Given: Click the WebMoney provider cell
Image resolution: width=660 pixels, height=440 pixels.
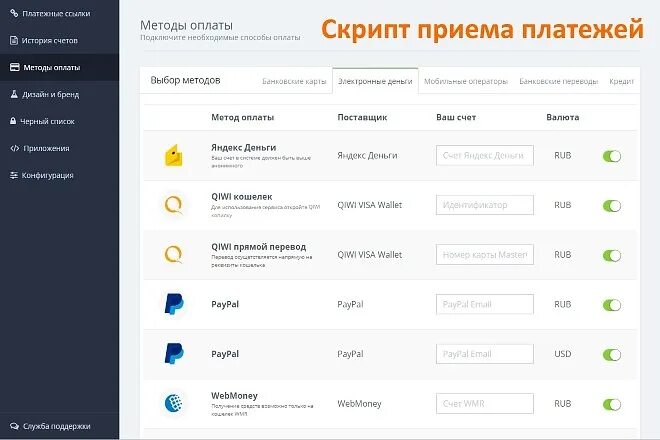Looking at the screenshot, I should [x=359, y=403].
